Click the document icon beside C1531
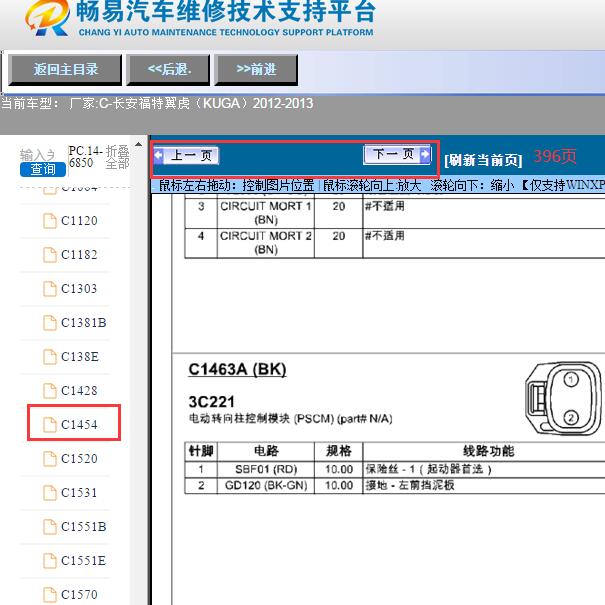The height and width of the screenshot is (605, 605). [x=50, y=493]
